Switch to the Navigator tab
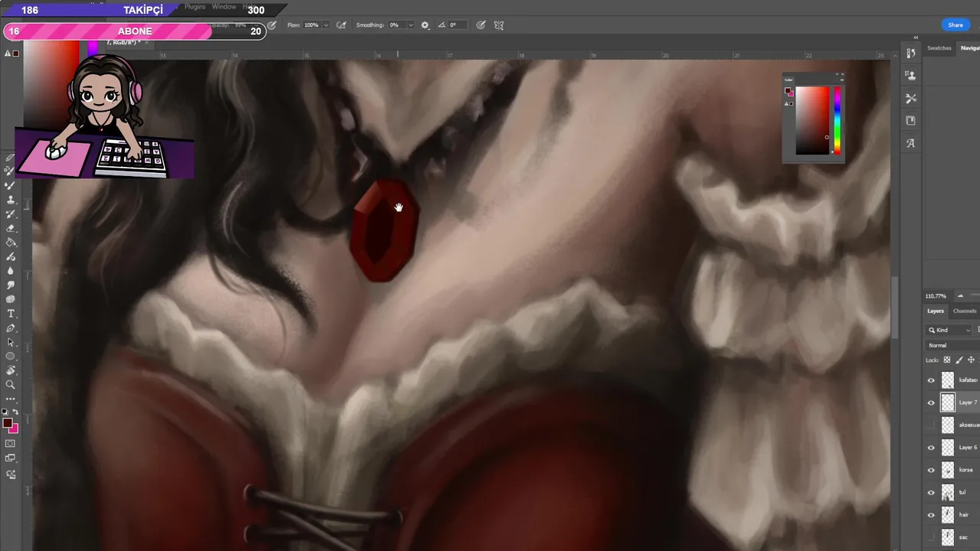This screenshot has height=551, width=980. [969, 48]
